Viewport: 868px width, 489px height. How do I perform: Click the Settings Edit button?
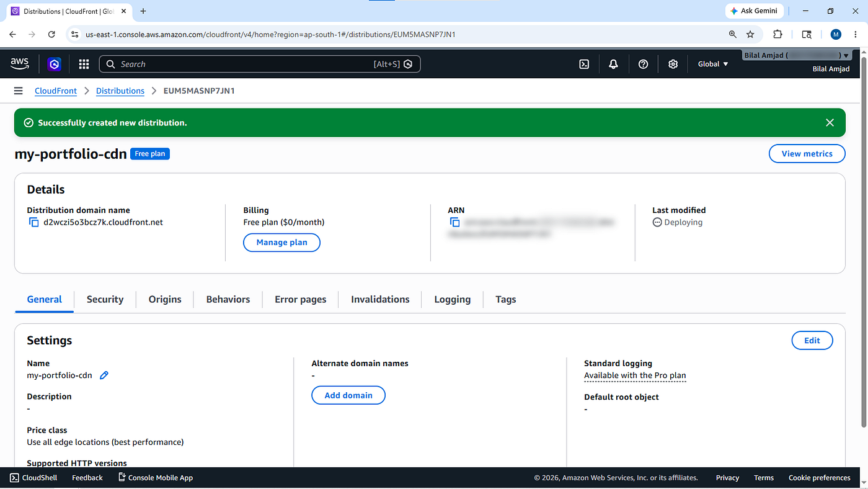click(812, 340)
